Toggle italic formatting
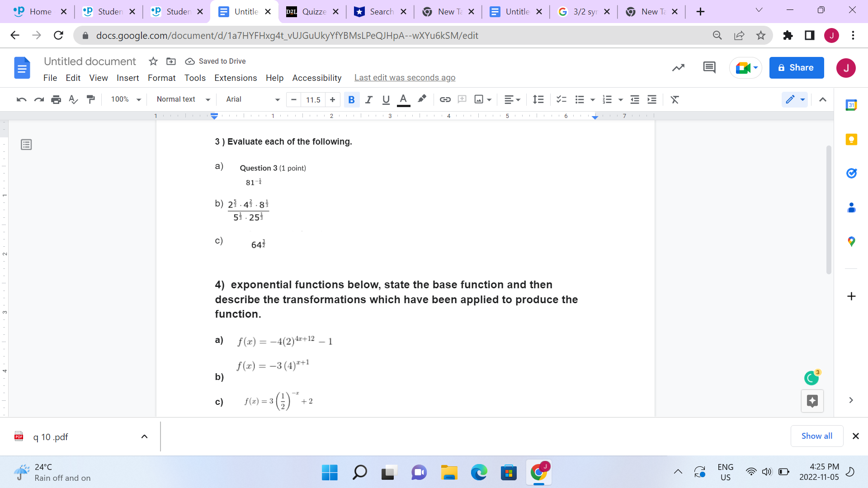This screenshot has height=488, width=868. point(369,99)
